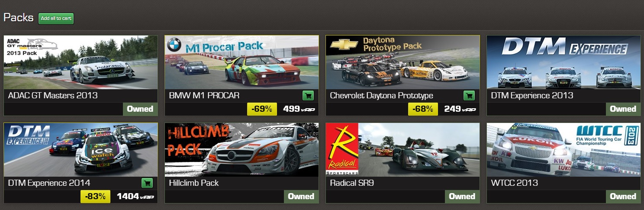The height and width of the screenshot is (210, 644).
Task: Open the Radical SR9 image
Action: (403, 150)
